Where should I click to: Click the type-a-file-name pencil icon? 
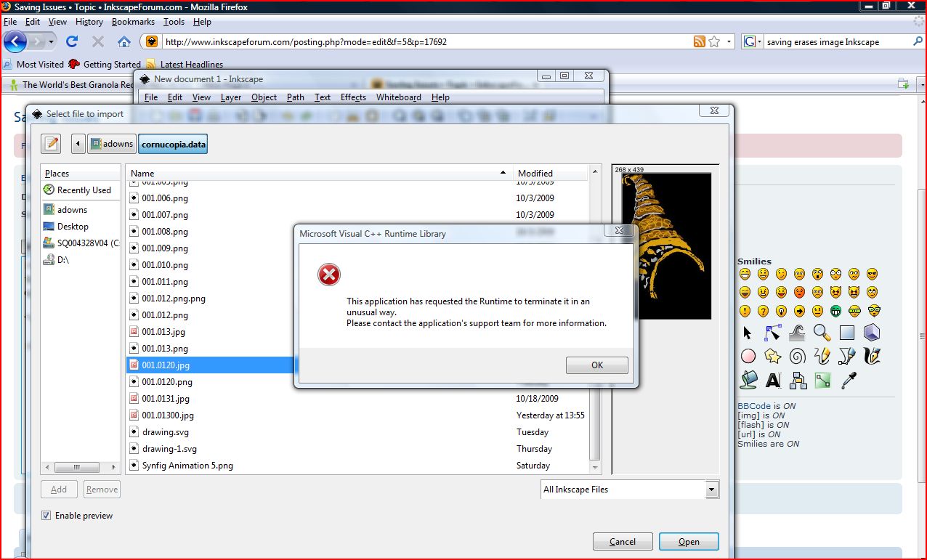click(51, 144)
